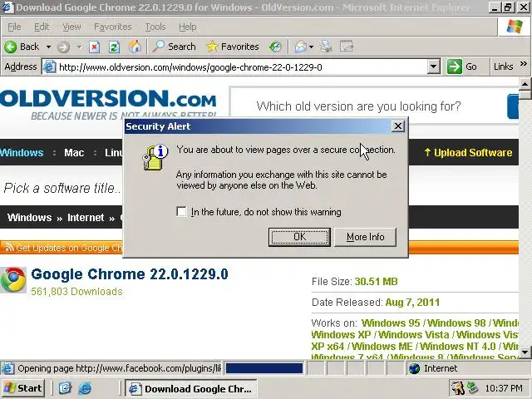Screen dimensions: 532x399
Task: Close the Security Alert dialog
Action: [397, 126]
